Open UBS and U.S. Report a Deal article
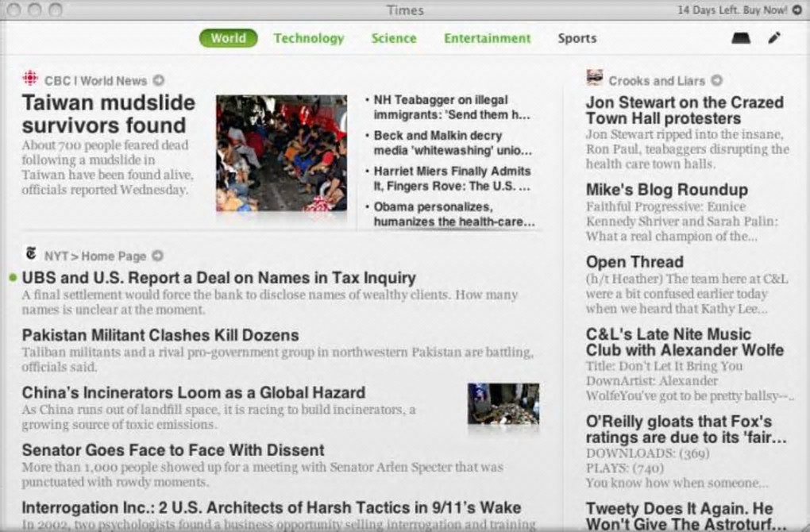 [x=218, y=278]
